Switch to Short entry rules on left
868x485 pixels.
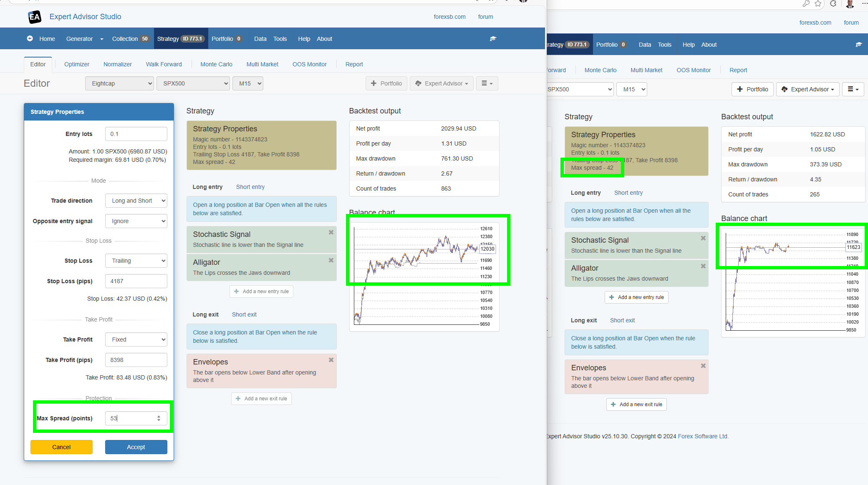coord(250,187)
